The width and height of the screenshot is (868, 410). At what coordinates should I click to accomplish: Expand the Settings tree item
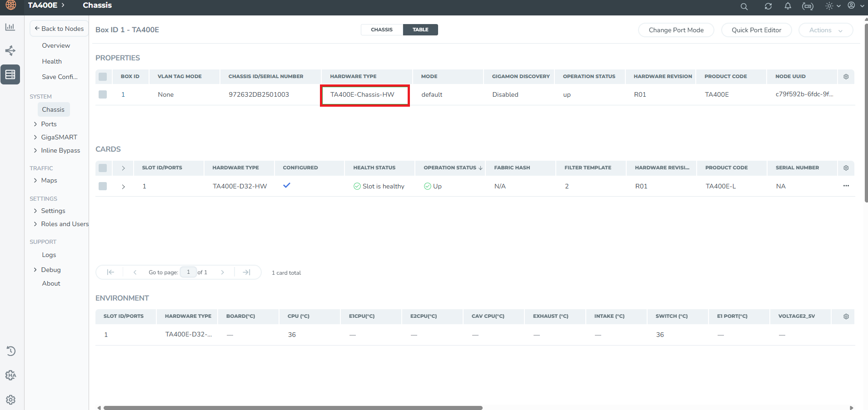tap(35, 211)
